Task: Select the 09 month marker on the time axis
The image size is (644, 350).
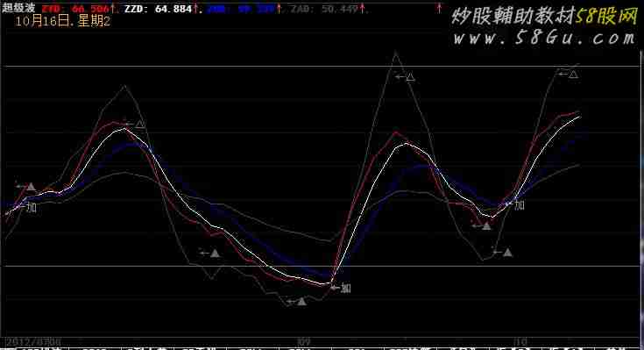Action: (303, 341)
